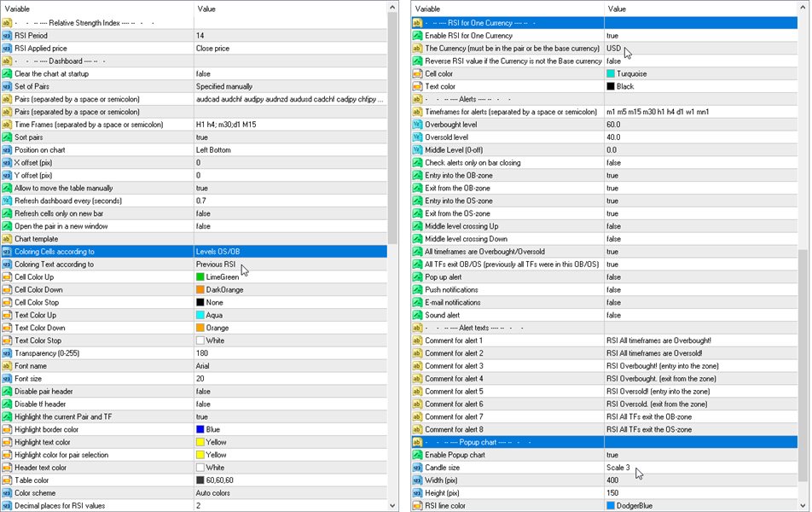Click the icon next to Chart template

tap(7, 239)
